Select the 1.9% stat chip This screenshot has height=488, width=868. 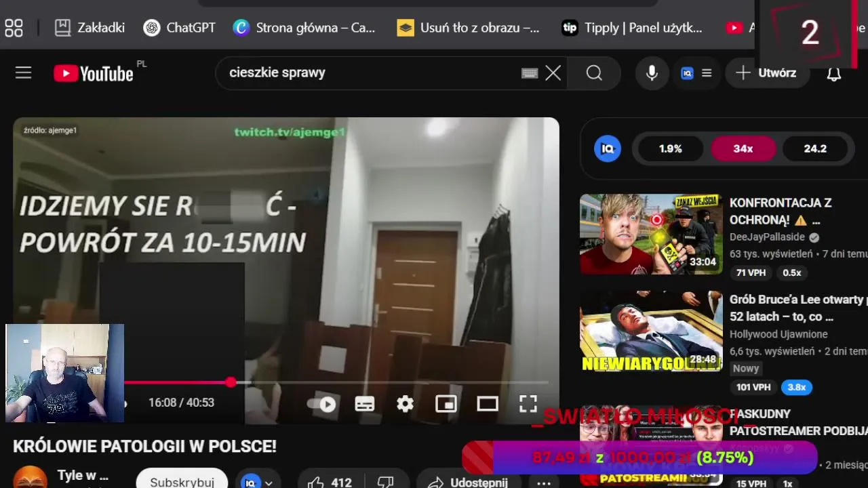point(670,148)
